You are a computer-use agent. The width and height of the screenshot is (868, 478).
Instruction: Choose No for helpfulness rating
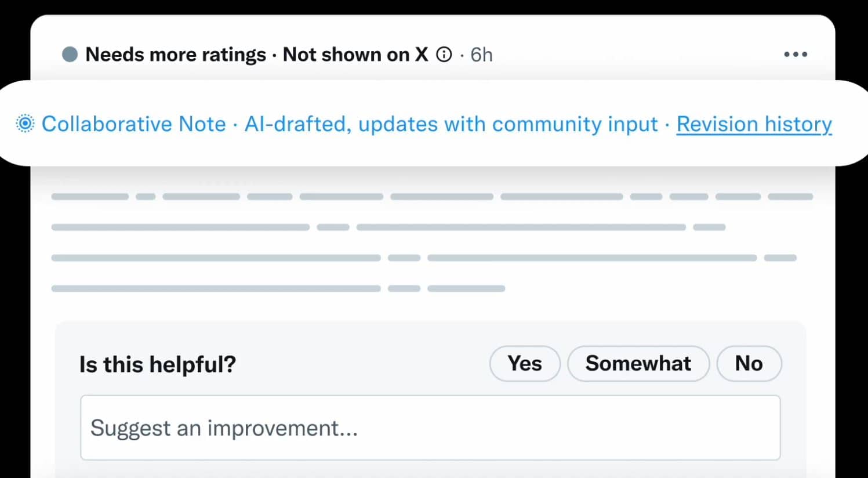tap(749, 364)
